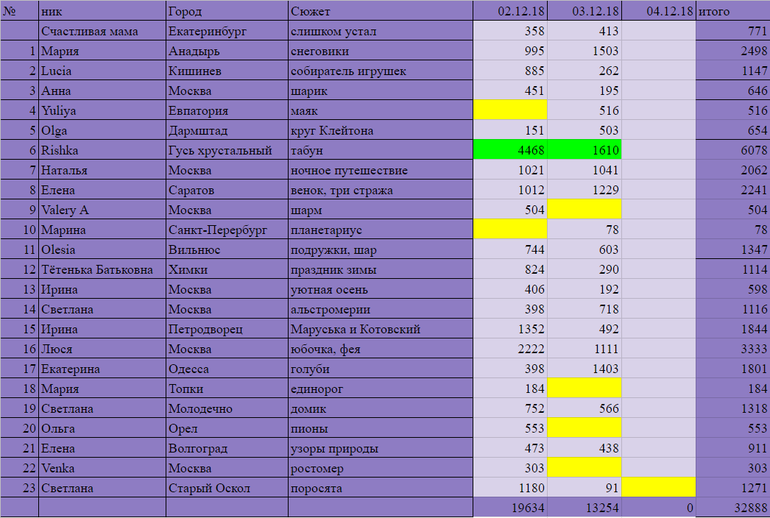Screen dimensions: 770x518
Task: Select the 'Город' column header cell
Action: pos(226,12)
